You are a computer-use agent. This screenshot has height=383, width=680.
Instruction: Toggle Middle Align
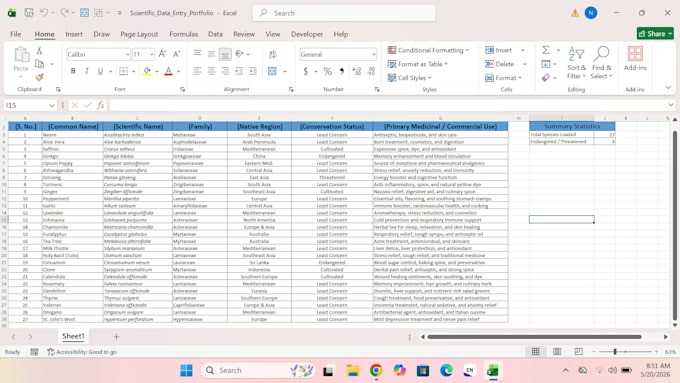pyautogui.click(x=211, y=54)
